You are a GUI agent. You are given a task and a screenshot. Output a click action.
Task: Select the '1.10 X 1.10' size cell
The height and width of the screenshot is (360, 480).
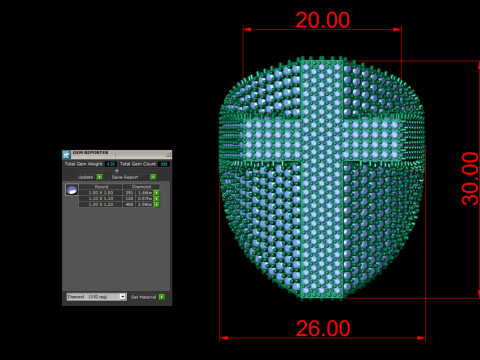click(x=101, y=199)
